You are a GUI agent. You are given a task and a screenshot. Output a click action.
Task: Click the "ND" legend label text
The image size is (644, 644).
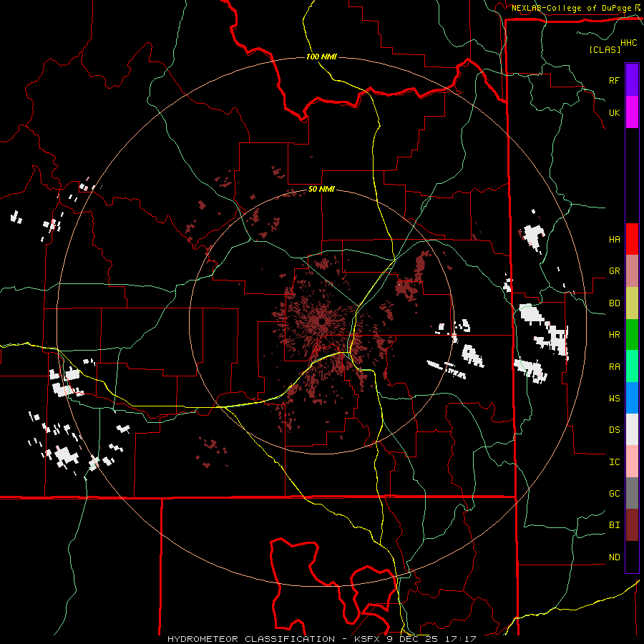coord(614,557)
